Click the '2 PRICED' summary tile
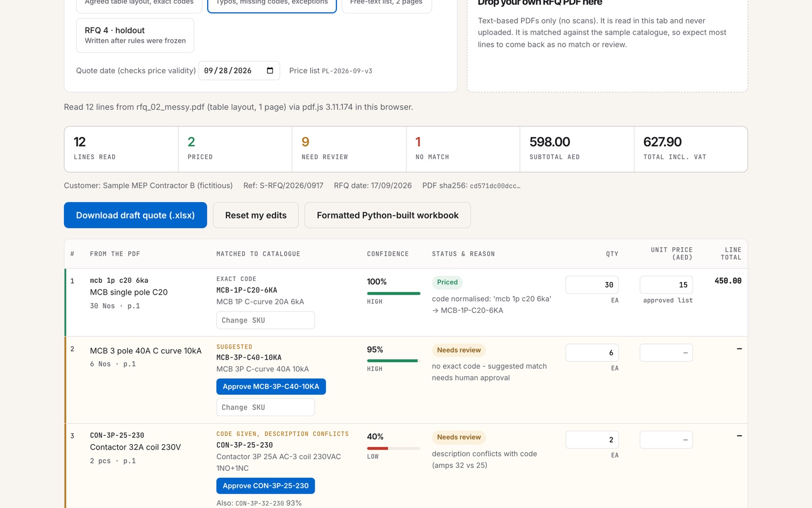The width and height of the screenshot is (812, 508). pyautogui.click(x=235, y=149)
